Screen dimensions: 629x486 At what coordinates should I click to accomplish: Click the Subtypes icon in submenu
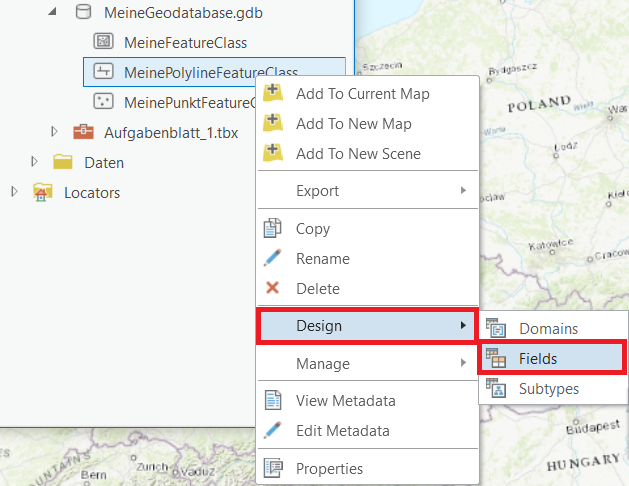[496, 388]
